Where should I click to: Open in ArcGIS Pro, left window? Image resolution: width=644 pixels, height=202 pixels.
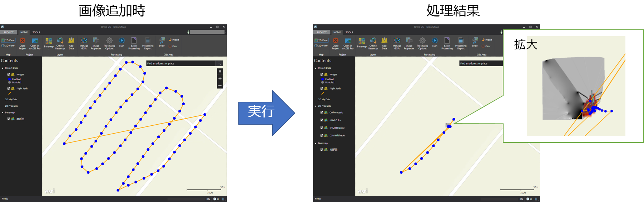pyautogui.click(x=35, y=43)
